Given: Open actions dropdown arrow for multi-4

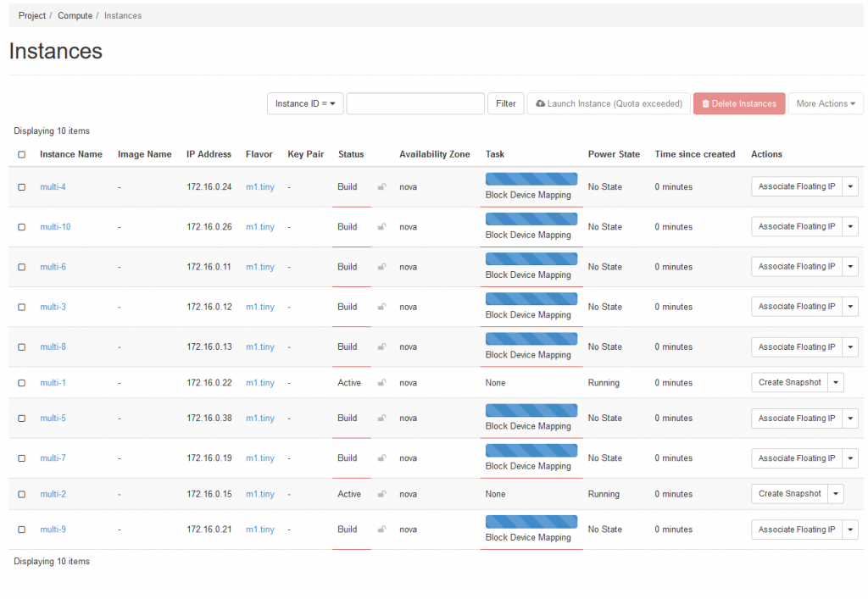Looking at the screenshot, I should (850, 186).
